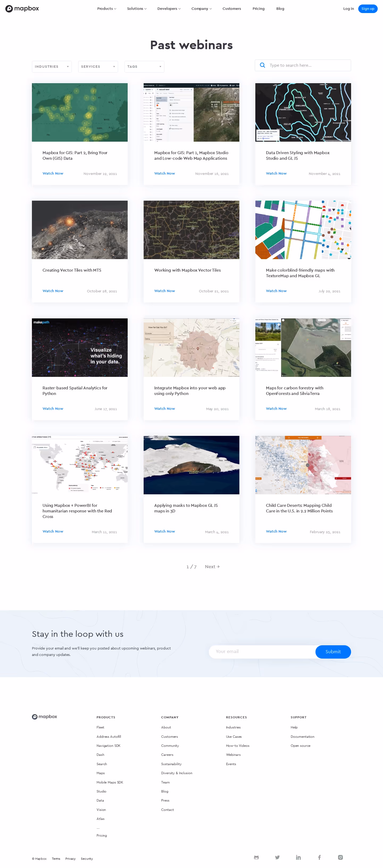Open the Child Care Deserts webinar thumbnail
Screen dimensions: 383x868
[x=303, y=465]
